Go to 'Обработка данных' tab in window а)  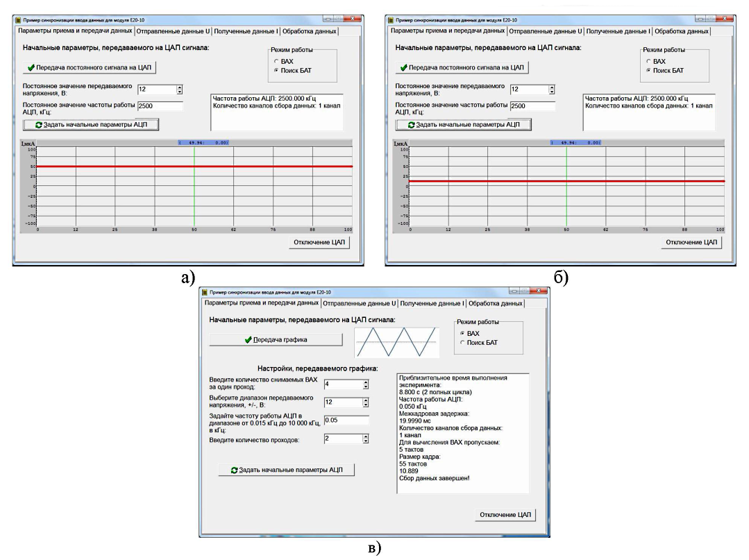(x=310, y=31)
